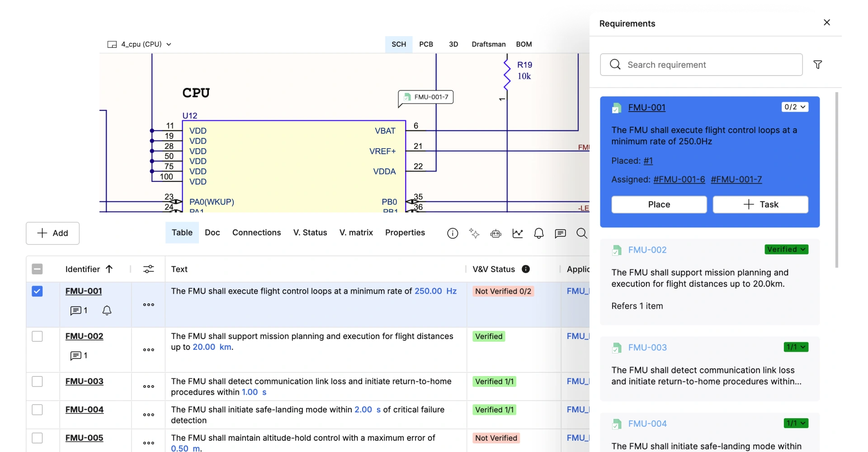Open the Connections tab
868x452 pixels.
[256, 232]
